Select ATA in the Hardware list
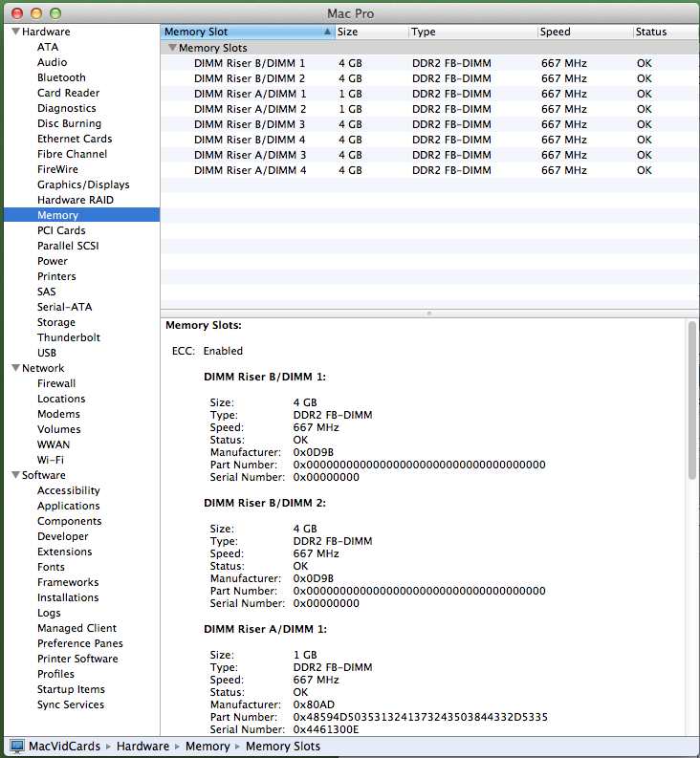Image resolution: width=700 pixels, height=758 pixels. pos(48,47)
